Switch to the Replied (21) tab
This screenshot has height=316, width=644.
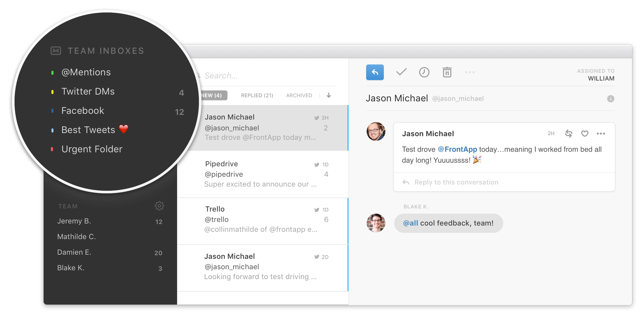[257, 95]
